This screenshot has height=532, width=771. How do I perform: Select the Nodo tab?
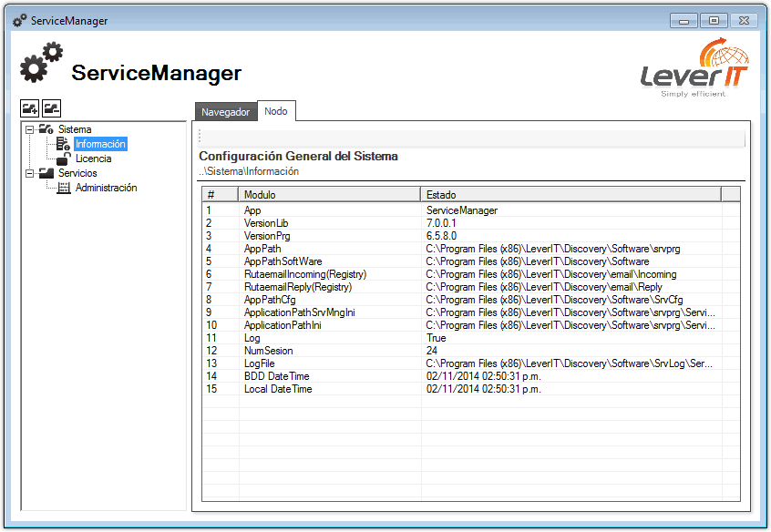tap(276, 111)
